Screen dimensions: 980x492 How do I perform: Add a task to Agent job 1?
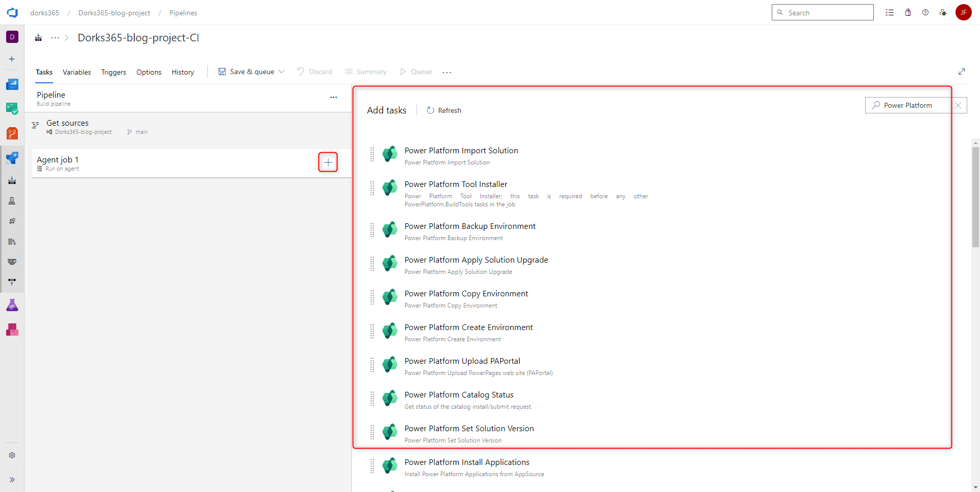[x=328, y=162]
